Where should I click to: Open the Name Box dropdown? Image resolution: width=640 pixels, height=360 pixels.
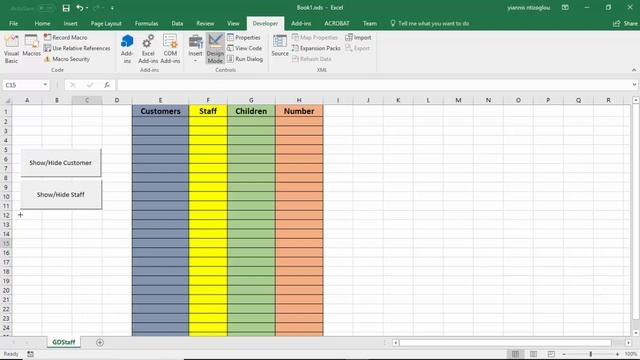45,85
